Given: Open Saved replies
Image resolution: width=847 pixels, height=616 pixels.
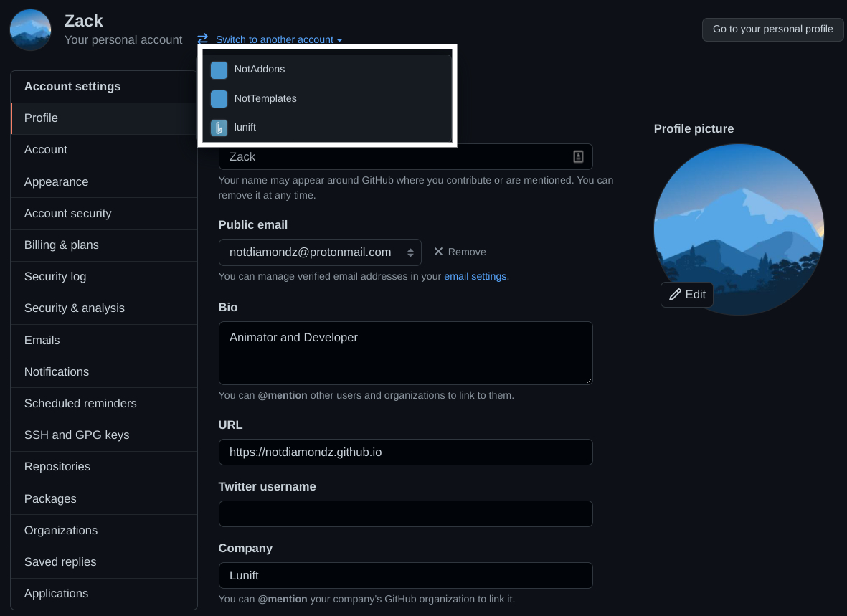Looking at the screenshot, I should 104,561.
